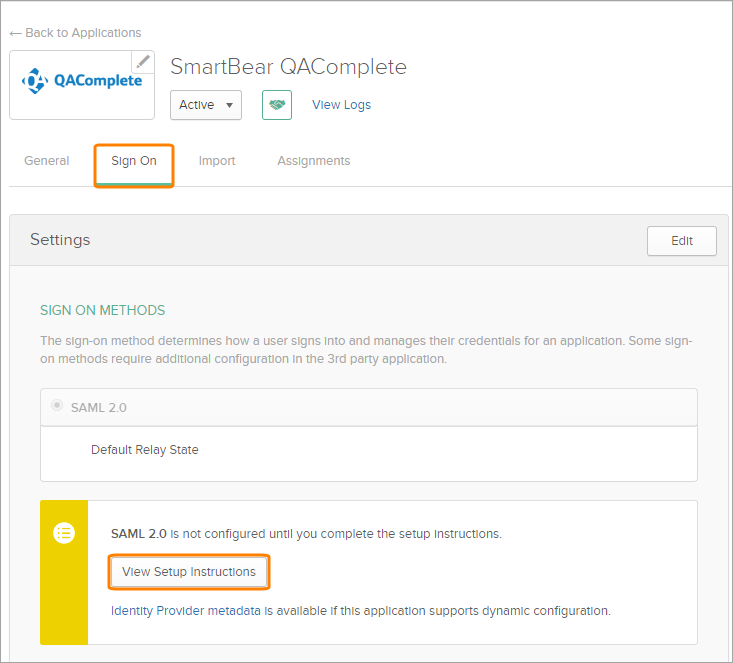Follow the Identity Provider metadata link
This screenshot has height=663, width=733.
point(186,610)
